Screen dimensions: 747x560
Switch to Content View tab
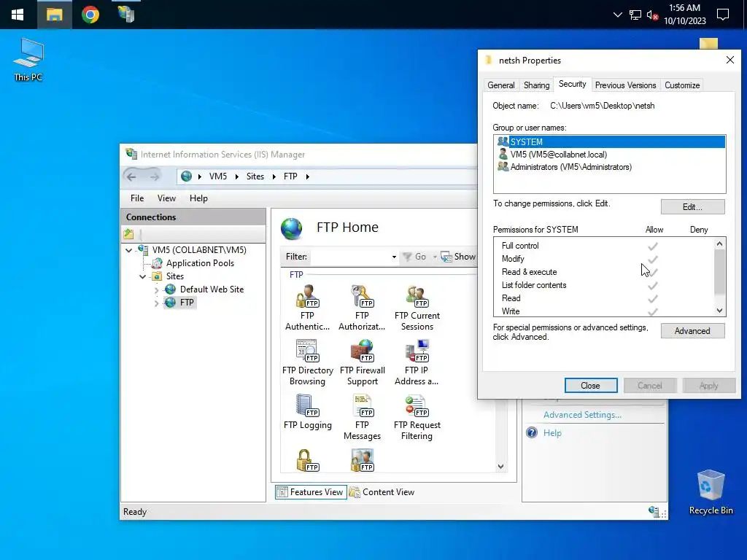[x=382, y=492]
